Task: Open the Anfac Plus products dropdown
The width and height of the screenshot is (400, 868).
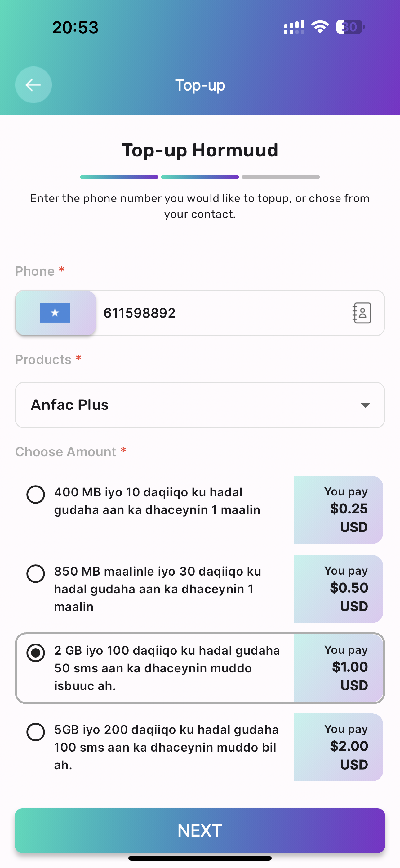Action: pos(200,405)
